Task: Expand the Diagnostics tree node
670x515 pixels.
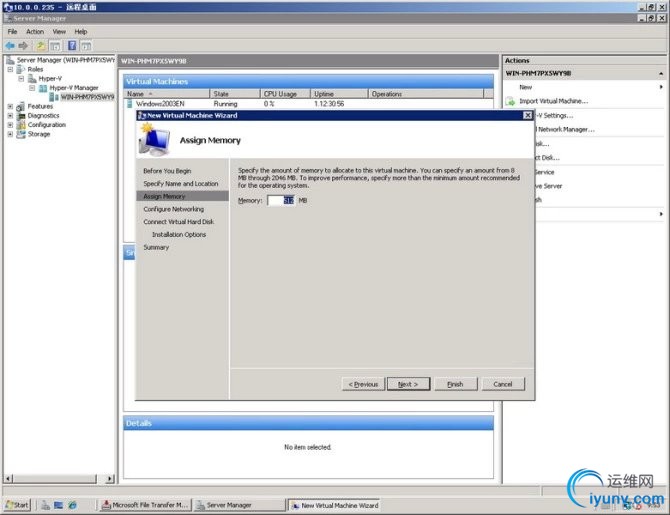Action: coord(10,116)
